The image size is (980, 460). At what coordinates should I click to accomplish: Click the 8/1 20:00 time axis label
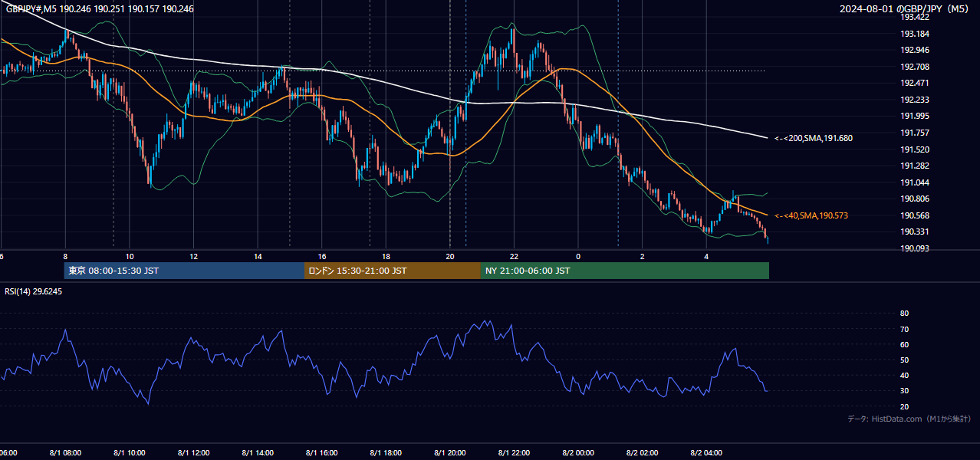coord(450,453)
